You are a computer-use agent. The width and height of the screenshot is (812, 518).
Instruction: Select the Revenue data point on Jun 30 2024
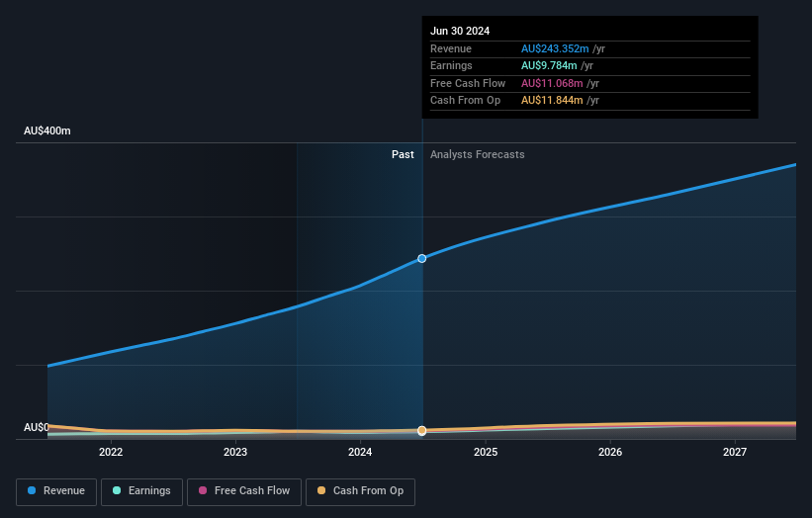point(422,258)
